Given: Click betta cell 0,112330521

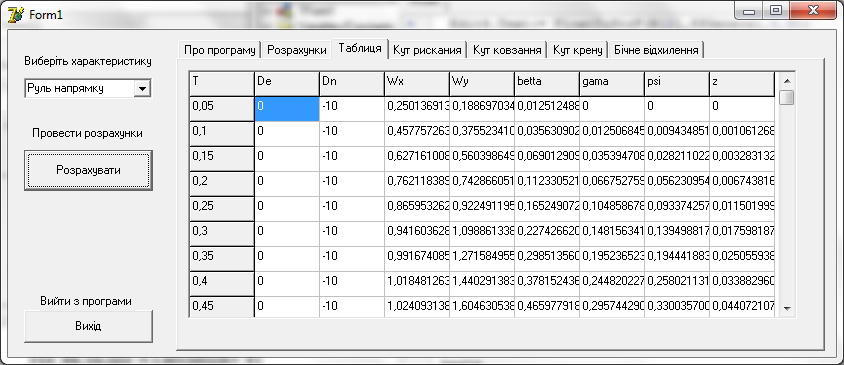Looking at the screenshot, I should [x=547, y=184].
